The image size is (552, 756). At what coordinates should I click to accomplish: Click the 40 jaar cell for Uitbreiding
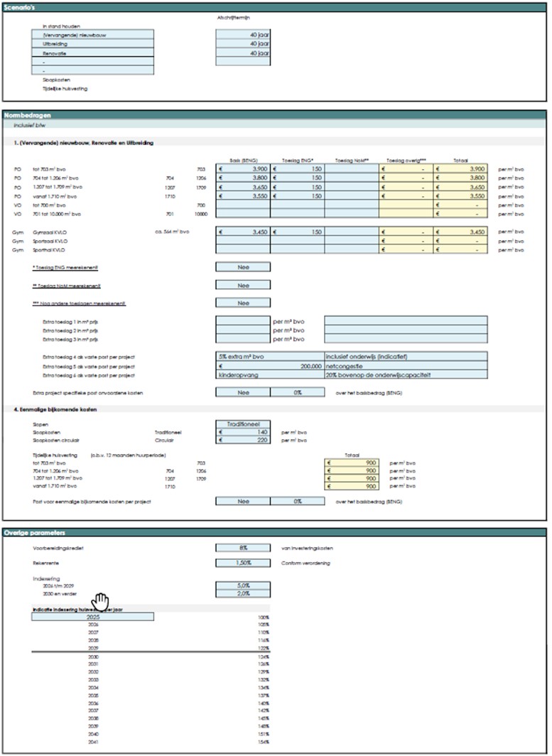tap(243, 43)
